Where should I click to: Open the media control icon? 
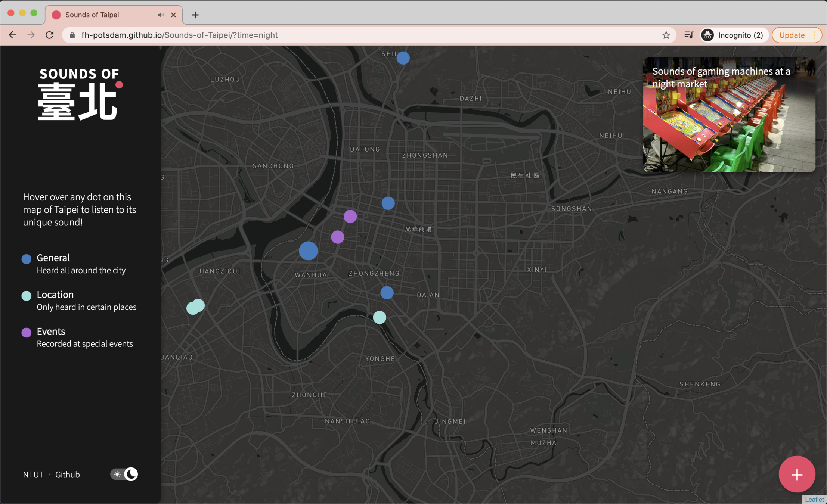tap(688, 35)
